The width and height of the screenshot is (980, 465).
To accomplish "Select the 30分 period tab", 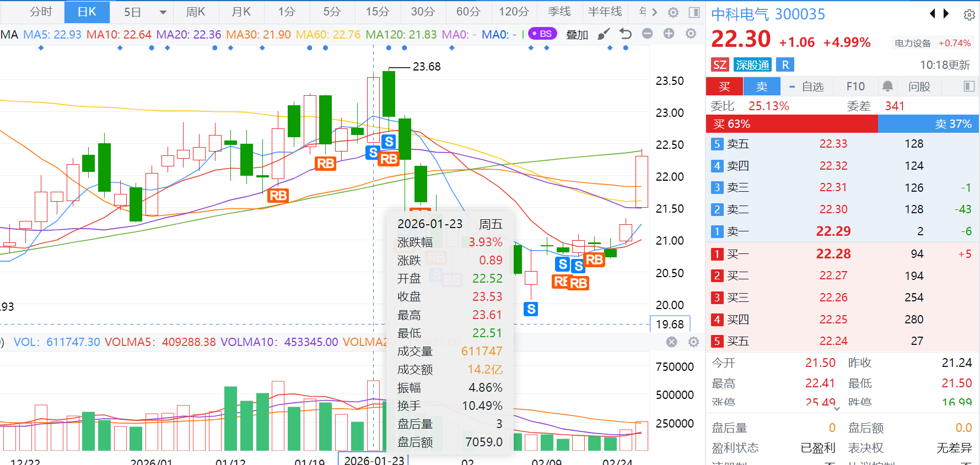I will tap(423, 12).
